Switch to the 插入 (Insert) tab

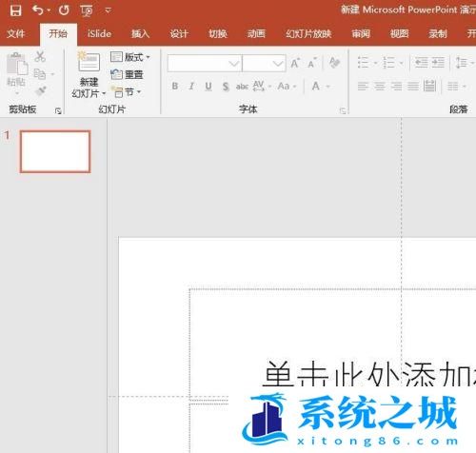click(x=140, y=33)
